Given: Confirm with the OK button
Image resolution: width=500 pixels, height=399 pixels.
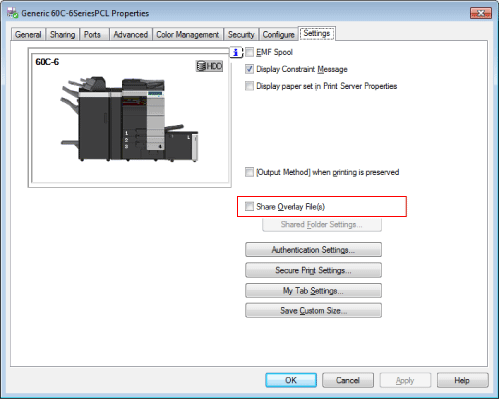Looking at the screenshot, I should [291, 380].
